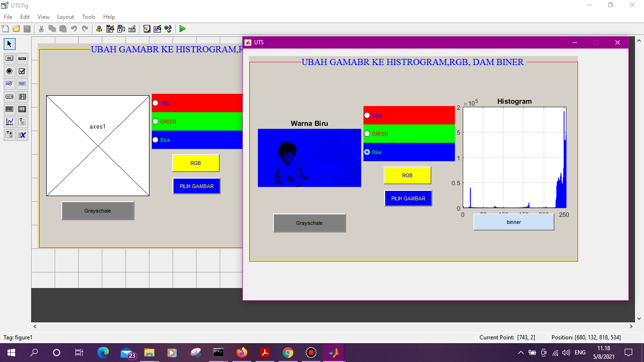This screenshot has width=644, height=362.
Task: Open the Layout menu
Action: click(x=66, y=16)
